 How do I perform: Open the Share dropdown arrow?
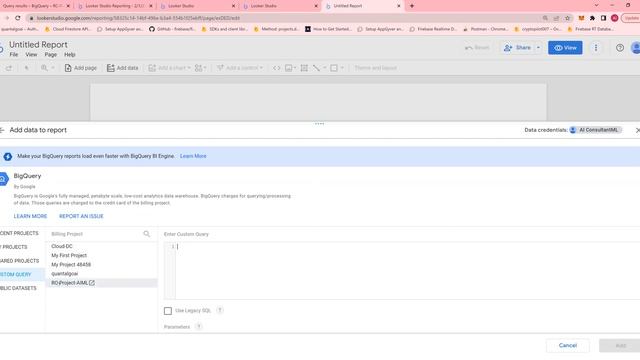[538, 48]
